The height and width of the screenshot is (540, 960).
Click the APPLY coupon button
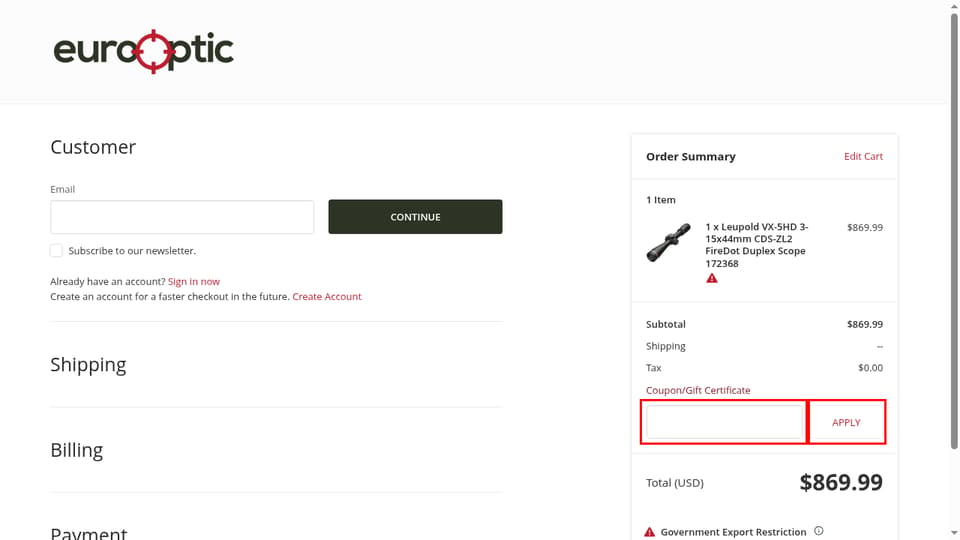coord(846,422)
